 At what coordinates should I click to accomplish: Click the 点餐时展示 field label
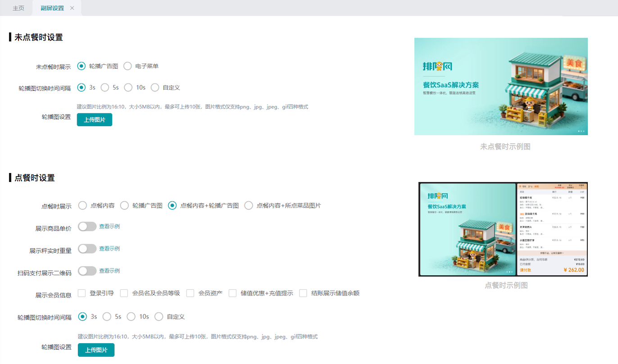tap(56, 206)
